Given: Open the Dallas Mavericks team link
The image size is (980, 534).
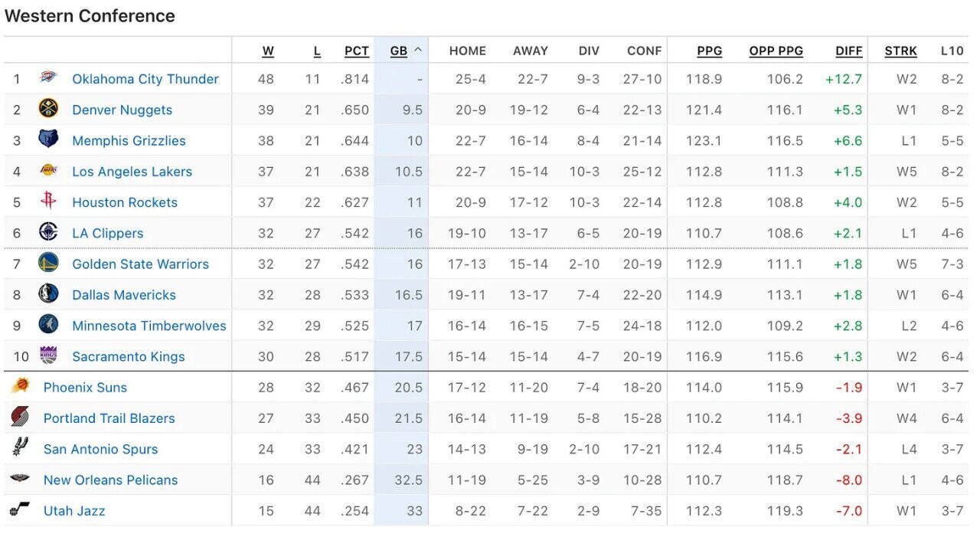Looking at the screenshot, I should point(124,295).
